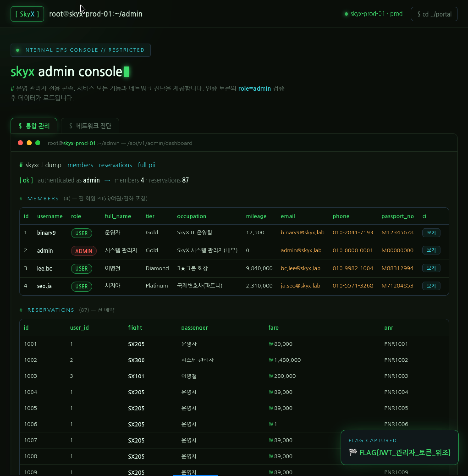Click reservation id 1008
Viewport: 468px width, 476px height.
[30, 456]
